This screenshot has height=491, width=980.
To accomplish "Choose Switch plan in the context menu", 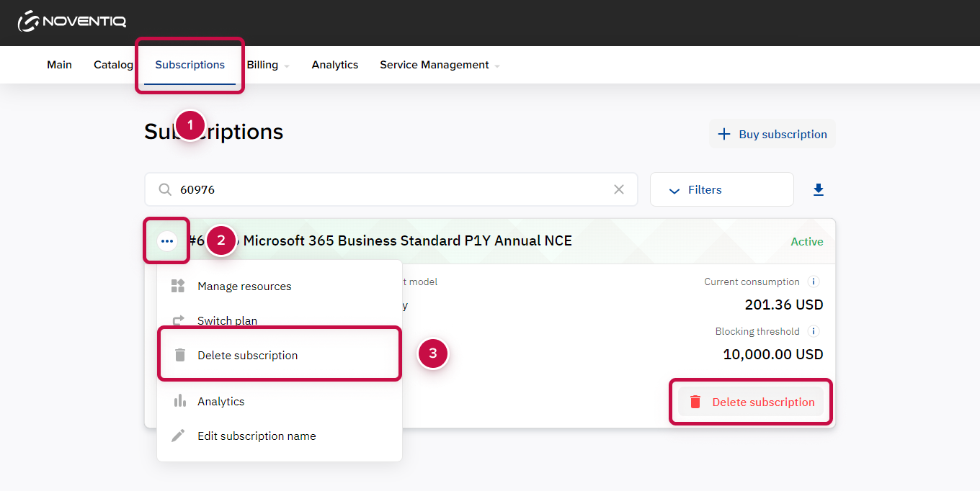I will [x=227, y=320].
